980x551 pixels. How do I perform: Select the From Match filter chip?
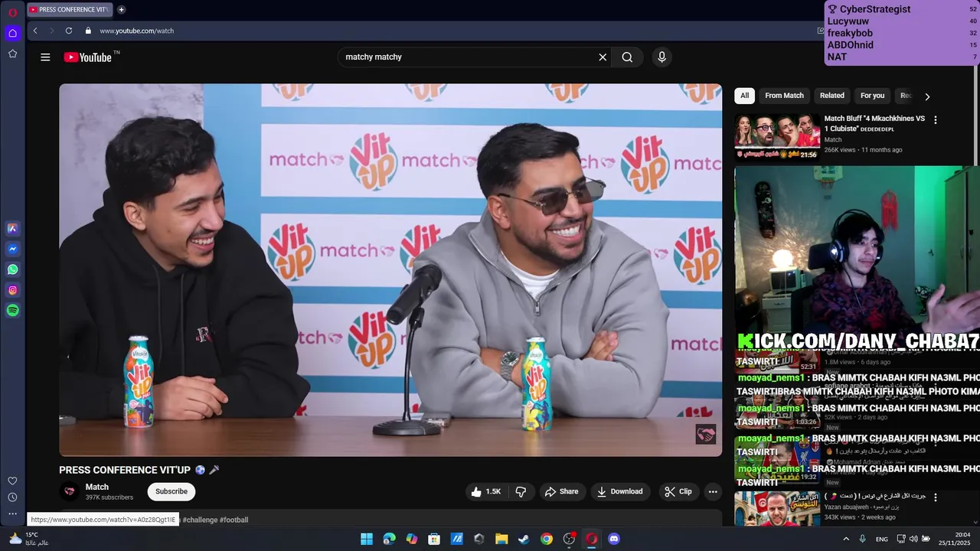[x=784, y=96]
